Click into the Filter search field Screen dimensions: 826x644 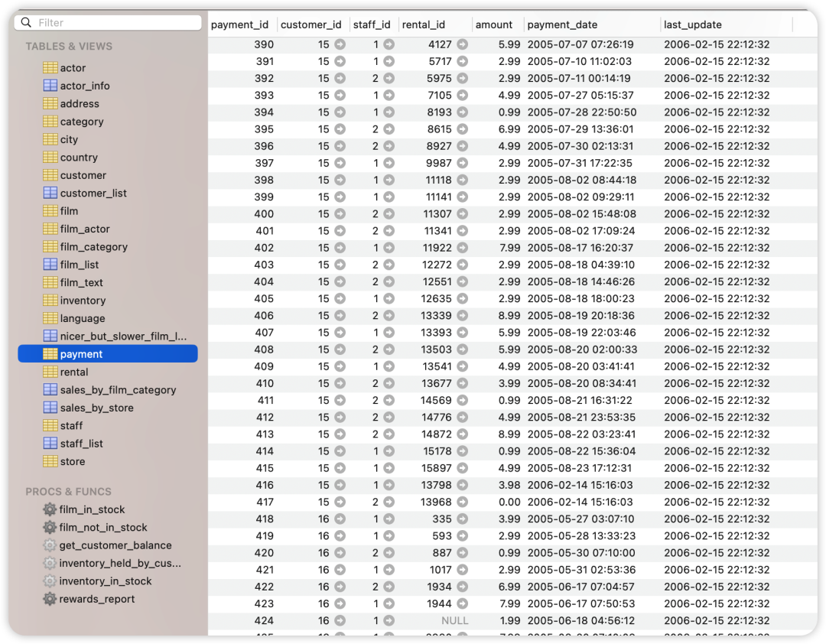(x=115, y=23)
